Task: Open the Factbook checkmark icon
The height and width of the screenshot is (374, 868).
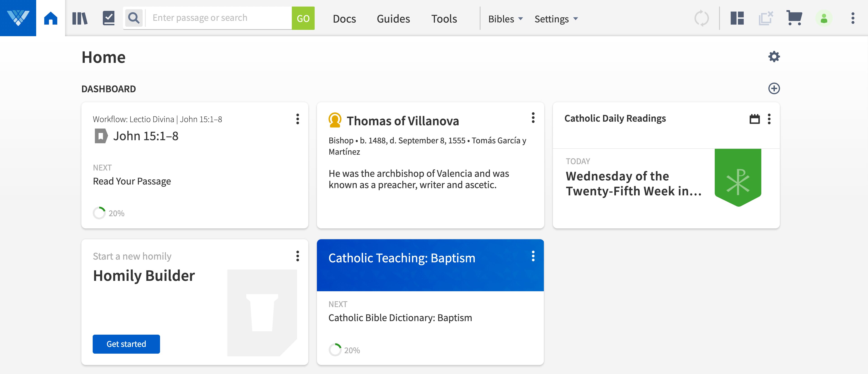Action: point(108,18)
